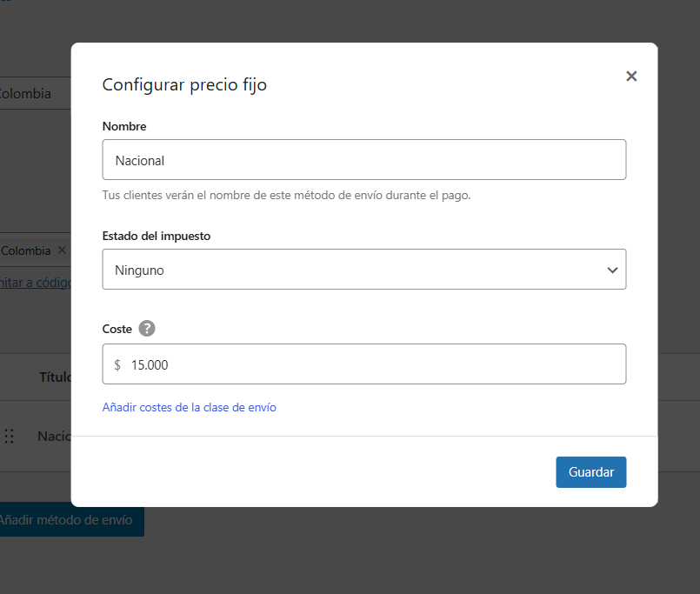Click Añadir costes de la clase de envío

coord(189,407)
